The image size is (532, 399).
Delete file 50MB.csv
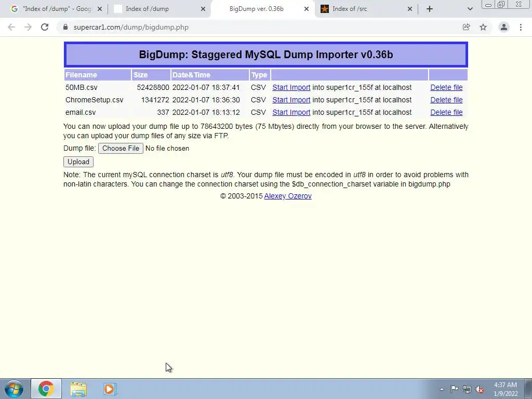point(446,87)
